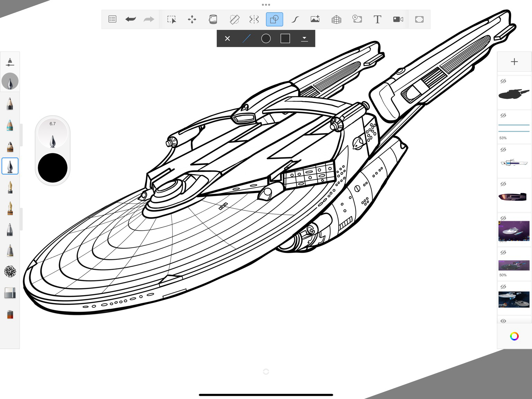The height and width of the screenshot is (399, 532).
Task: Select the rectangle draw style
Action: [x=285, y=38]
